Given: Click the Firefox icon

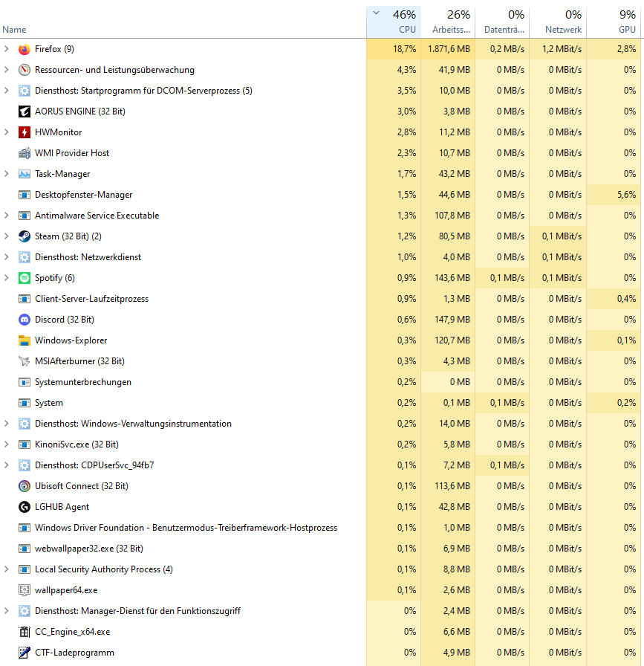Looking at the screenshot, I should (25, 49).
